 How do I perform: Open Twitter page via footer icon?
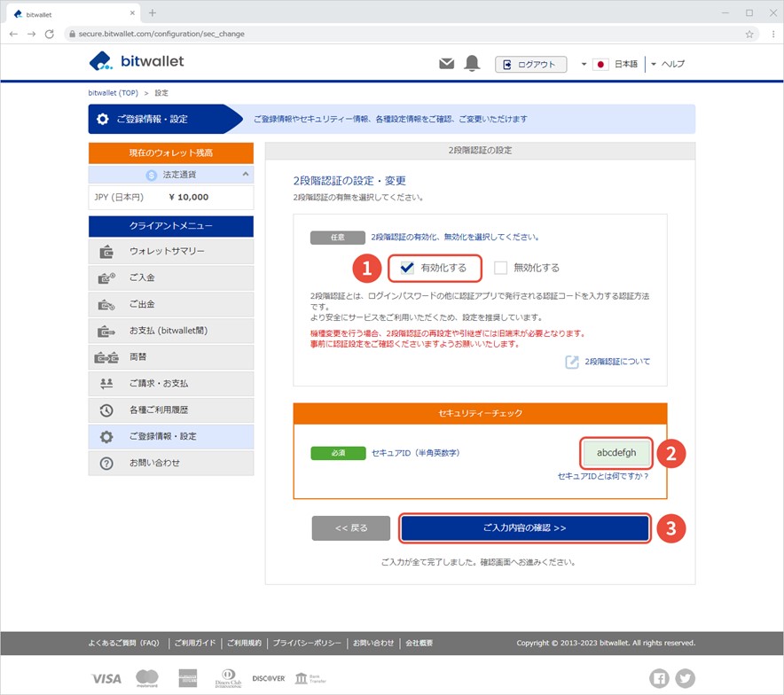685,678
